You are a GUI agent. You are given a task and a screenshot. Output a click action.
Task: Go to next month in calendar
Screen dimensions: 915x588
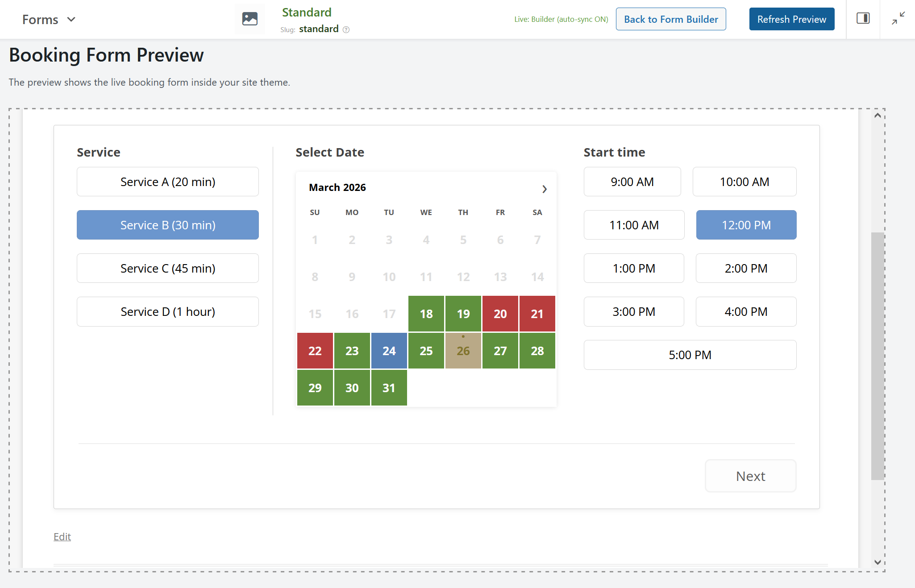click(544, 189)
